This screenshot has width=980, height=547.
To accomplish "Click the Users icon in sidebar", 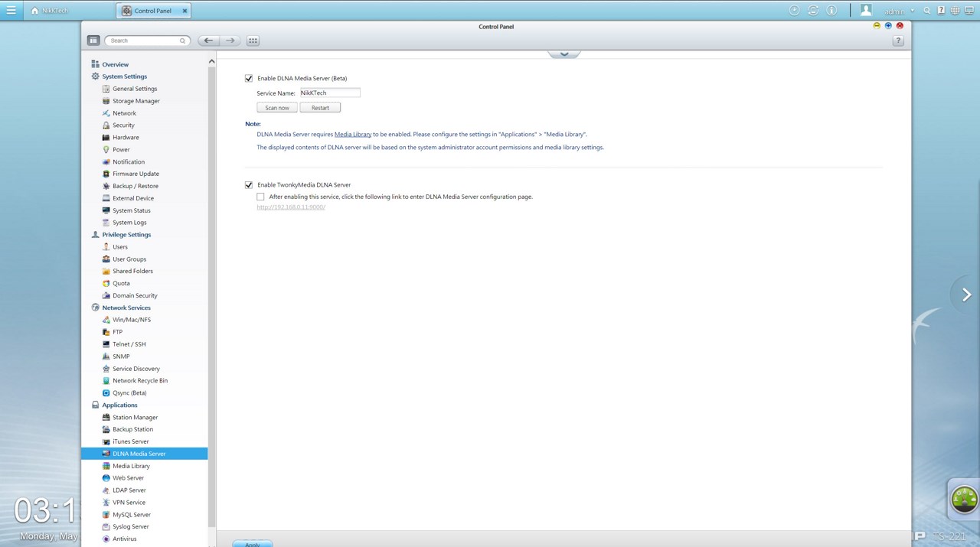I will pos(106,247).
